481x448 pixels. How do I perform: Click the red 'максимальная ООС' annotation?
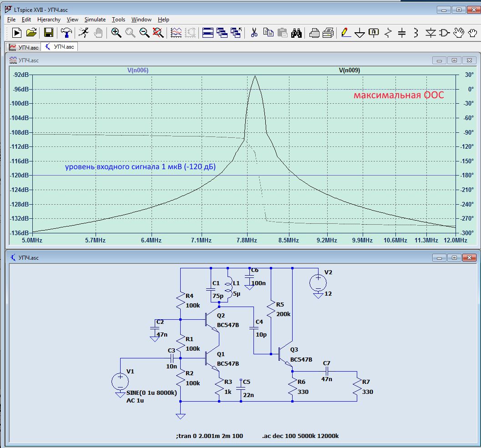399,95
